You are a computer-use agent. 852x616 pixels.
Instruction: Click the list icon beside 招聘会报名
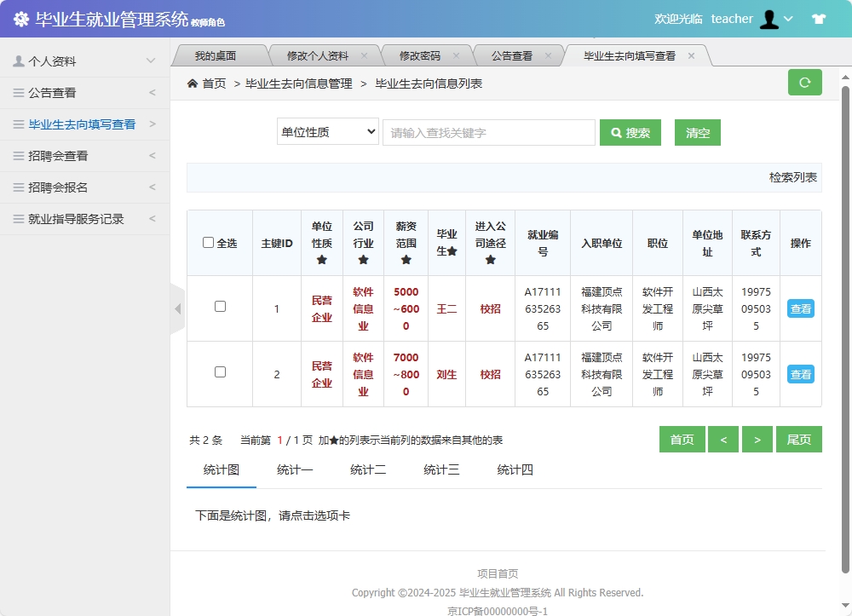click(17, 187)
